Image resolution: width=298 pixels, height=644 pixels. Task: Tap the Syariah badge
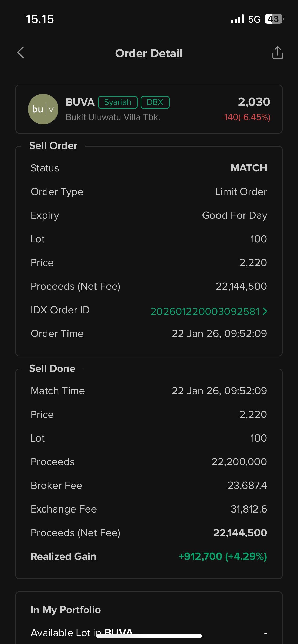(x=118, y=102)
